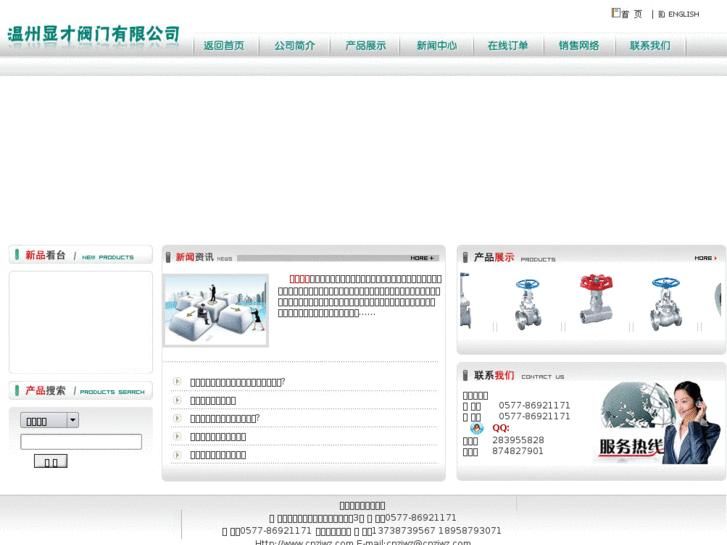Open the second news headline in the list
727x545 pixels.
[x=213, y=400]
